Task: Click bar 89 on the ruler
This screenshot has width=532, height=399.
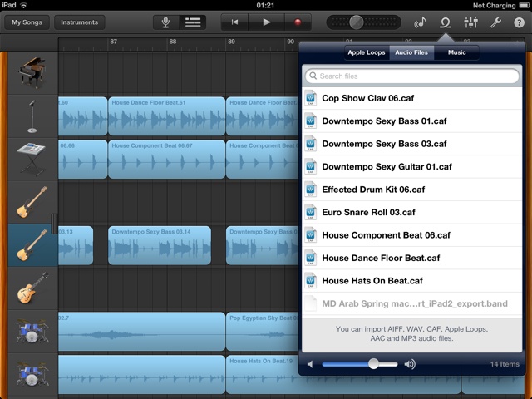Action: (x=231, y=42)
